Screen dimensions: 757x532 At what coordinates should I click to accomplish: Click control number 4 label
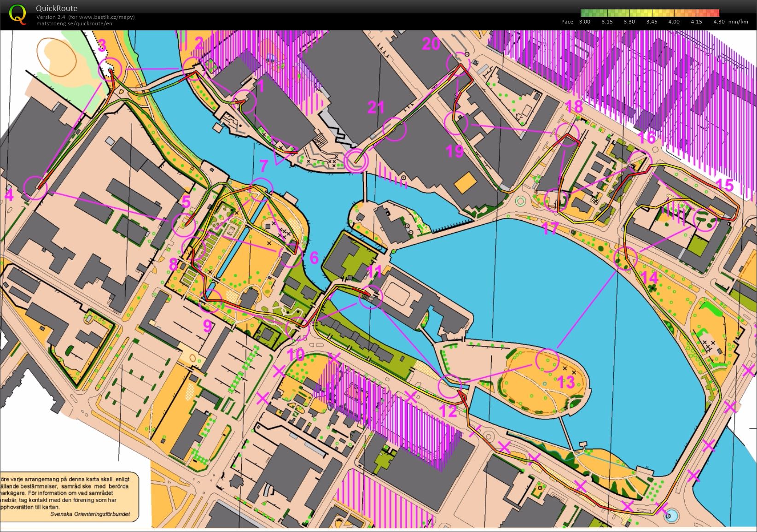coord(9,195)
